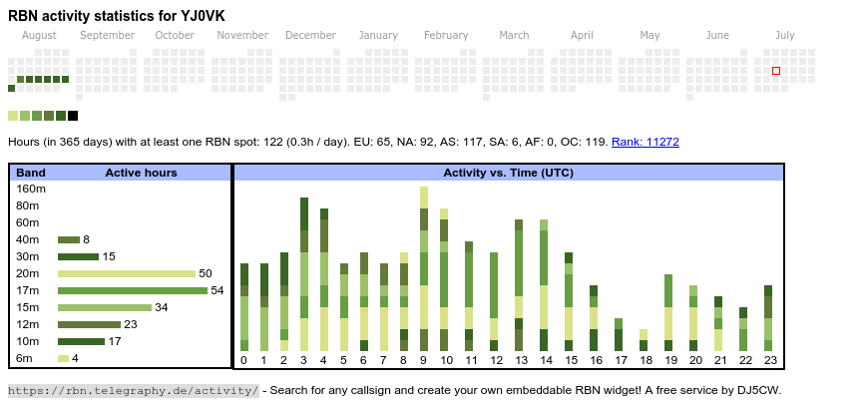Click the 40m bar with 8 hours
Screen dimensions: 868x406
coord(68,239)
